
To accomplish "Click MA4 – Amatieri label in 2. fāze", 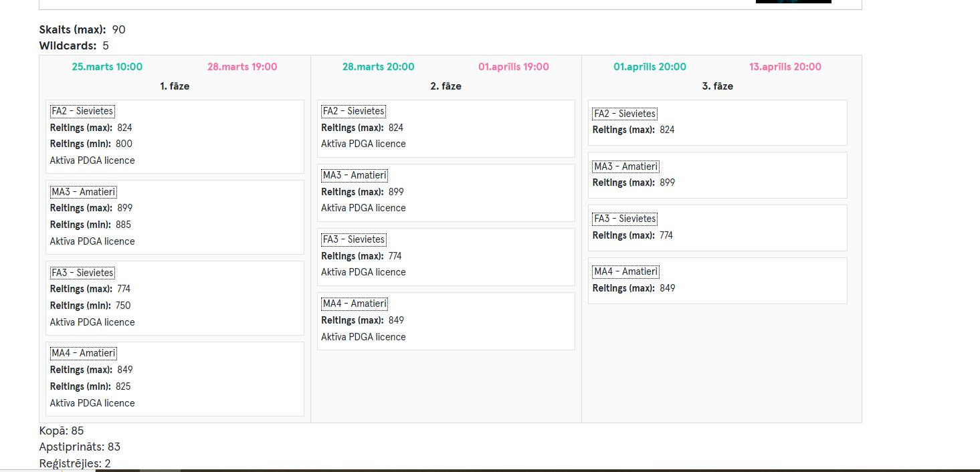I will pyautogui.click(x=355, y=304).
